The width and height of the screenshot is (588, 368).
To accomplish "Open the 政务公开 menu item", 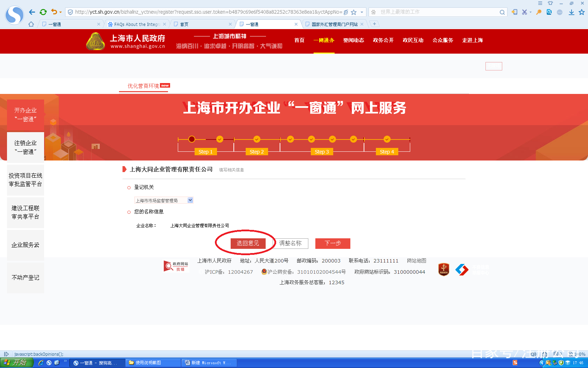I will 383,40.
